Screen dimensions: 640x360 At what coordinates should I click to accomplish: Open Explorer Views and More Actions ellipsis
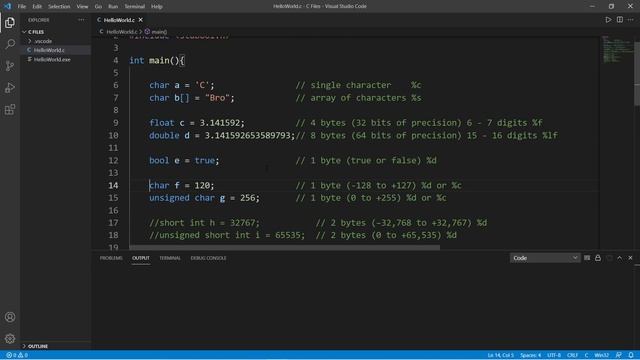pos(81,20)
